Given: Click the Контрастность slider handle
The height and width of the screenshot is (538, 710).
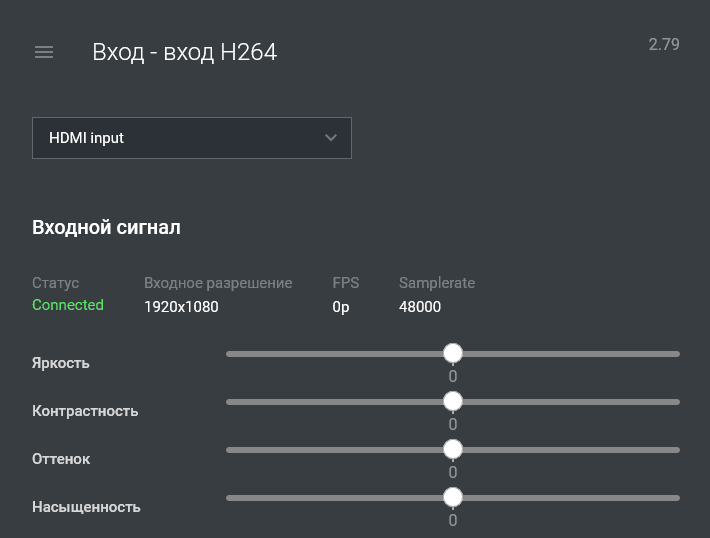Looking at the screenshot, I should click(453, 401).
